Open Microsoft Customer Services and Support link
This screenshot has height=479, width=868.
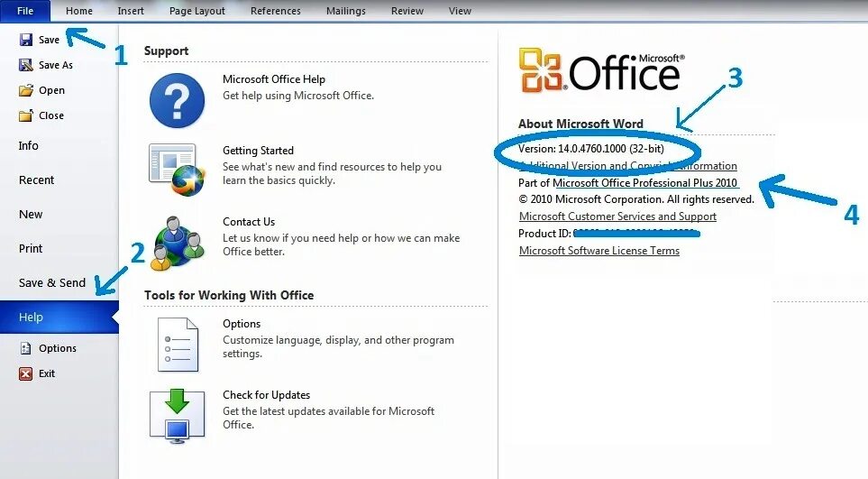(617, 216)
